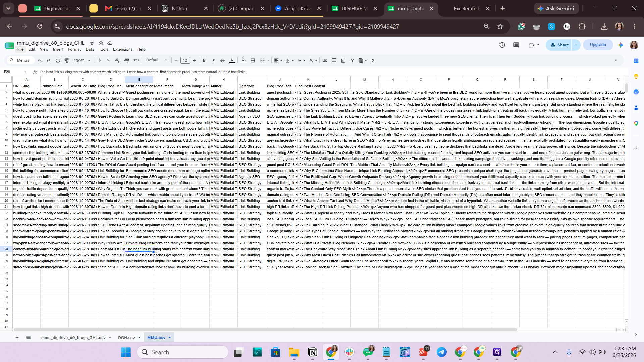Image resolution: width=644 pixels, height=362 pixels.
Task: Open the Extensions menu
Action: [123, 49]
